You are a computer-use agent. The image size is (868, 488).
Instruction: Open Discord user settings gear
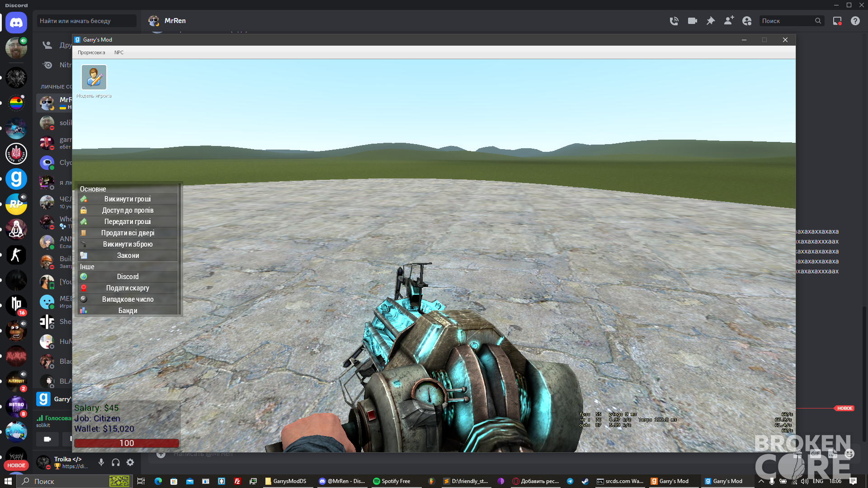(x=130, y=462)
